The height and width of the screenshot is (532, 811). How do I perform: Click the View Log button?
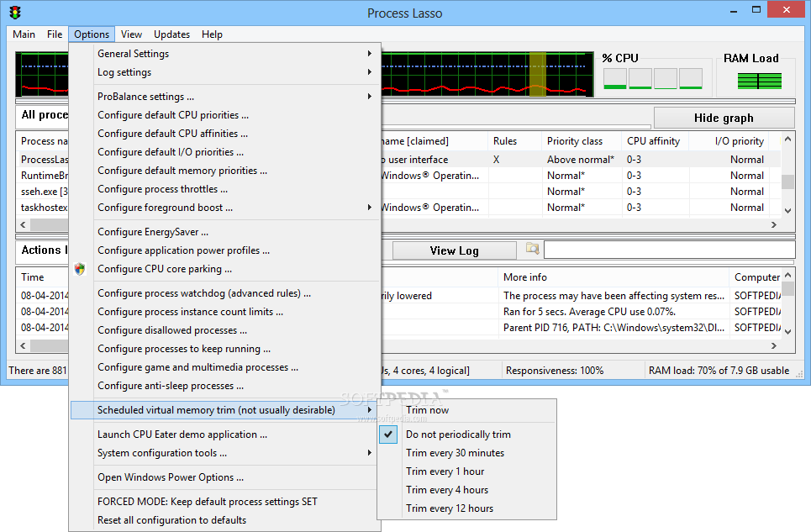pyautogui.click(x=454, y=250)
